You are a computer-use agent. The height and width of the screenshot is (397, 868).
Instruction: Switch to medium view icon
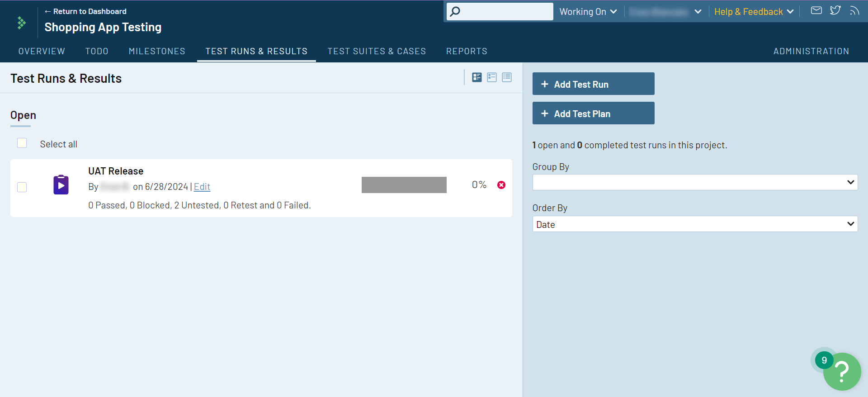coord(492,77)
